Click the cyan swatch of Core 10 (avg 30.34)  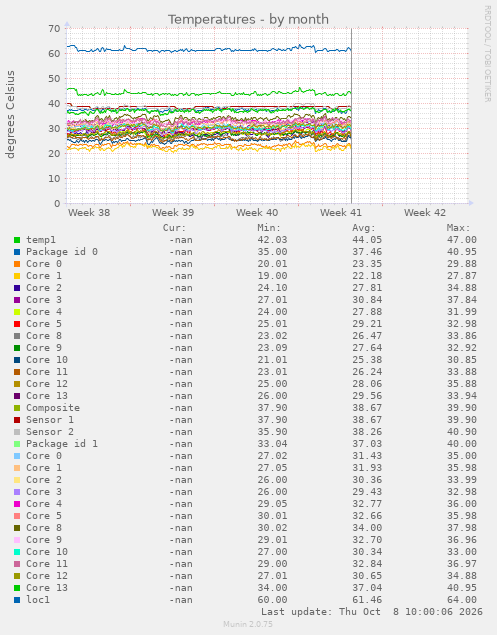[17, 552]
